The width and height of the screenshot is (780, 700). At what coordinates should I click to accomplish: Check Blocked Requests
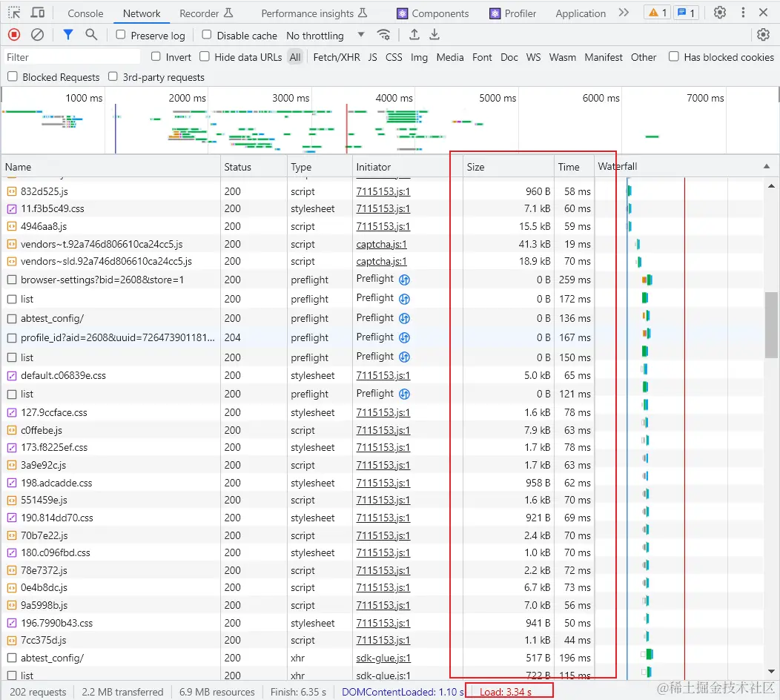coord(13,76)
